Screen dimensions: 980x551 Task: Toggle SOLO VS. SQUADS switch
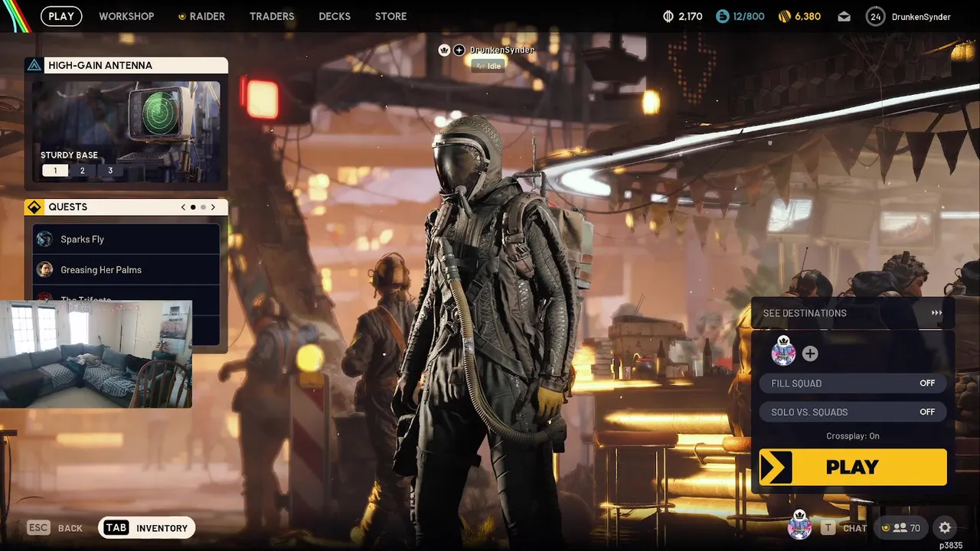click(x=853, y=412)
